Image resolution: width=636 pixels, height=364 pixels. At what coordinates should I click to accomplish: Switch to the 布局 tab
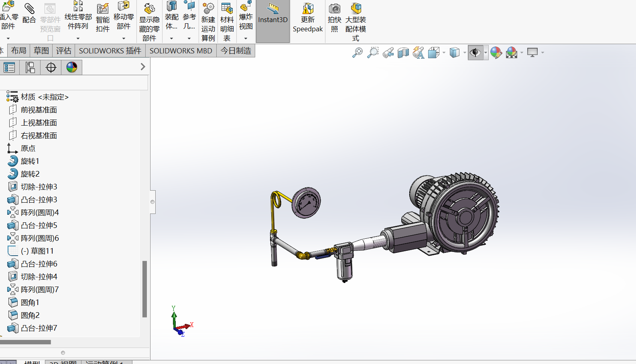18,51
